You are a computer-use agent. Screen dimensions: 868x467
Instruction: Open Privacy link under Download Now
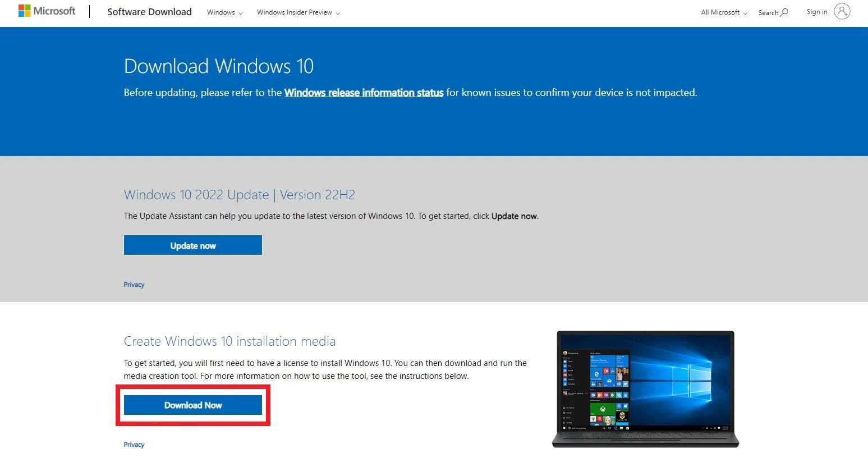[x=134, y=445]
